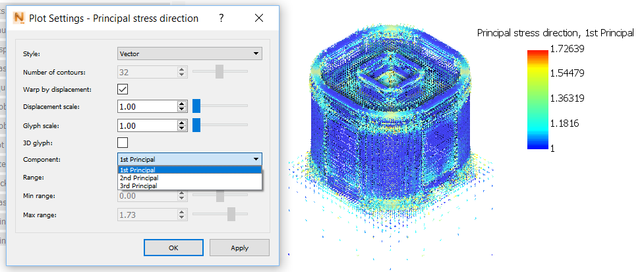644x272 pixels.
Task: Click the Max range slider handle
Action: point(231,214)
